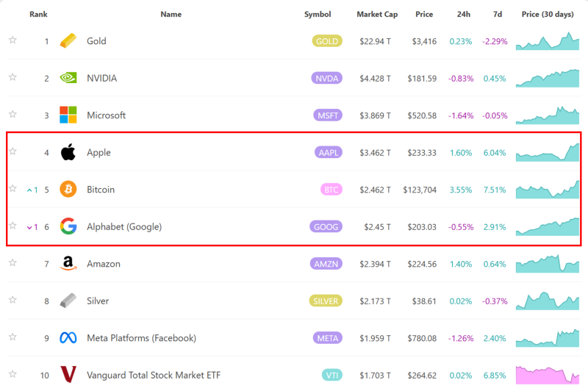Image resolution: width=588 pixels, height=391 pixels.
Task: Click the MSFT symbol badge
Action: click(x=328, y=115)
